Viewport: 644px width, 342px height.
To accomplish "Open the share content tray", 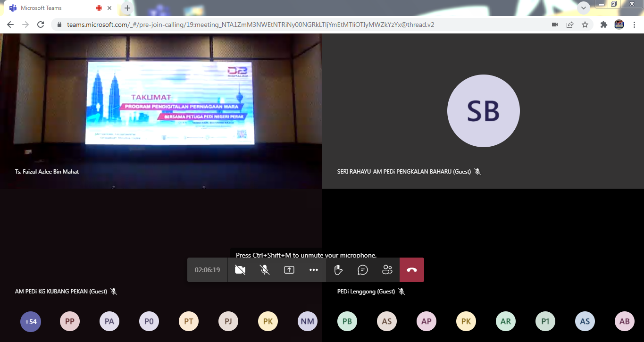I will 289,270.
